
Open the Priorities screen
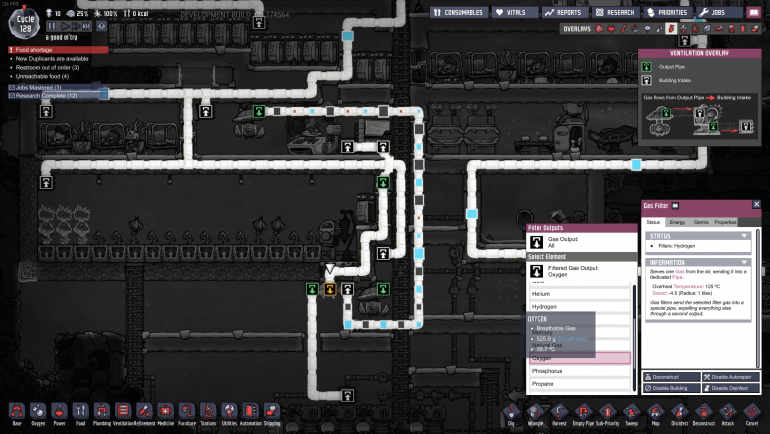coord(667,12)
